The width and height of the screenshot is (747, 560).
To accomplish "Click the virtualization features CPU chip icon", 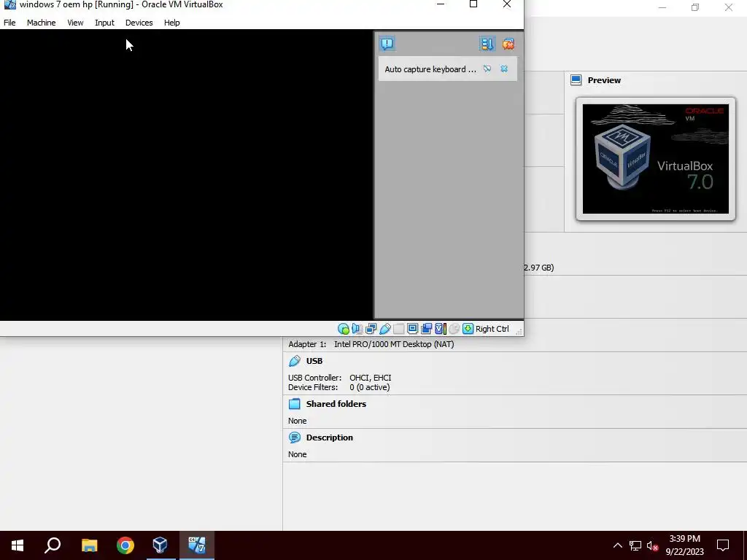I will (441, 329).
